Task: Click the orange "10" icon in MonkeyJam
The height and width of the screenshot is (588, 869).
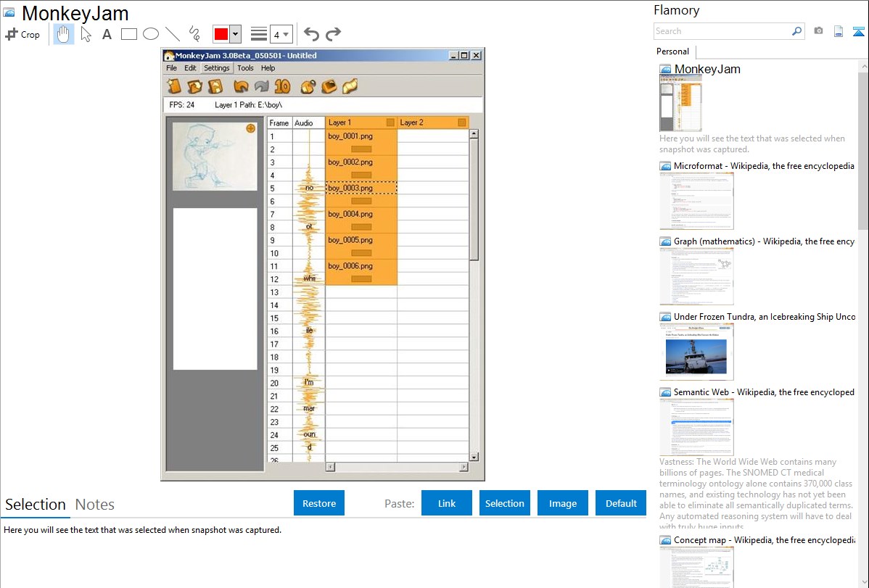Action: point(282,86)
